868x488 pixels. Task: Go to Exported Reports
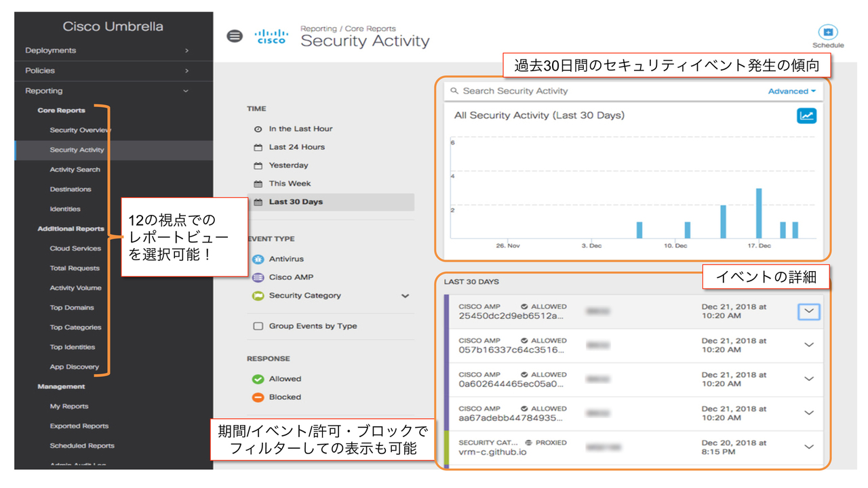coord(79,426)
